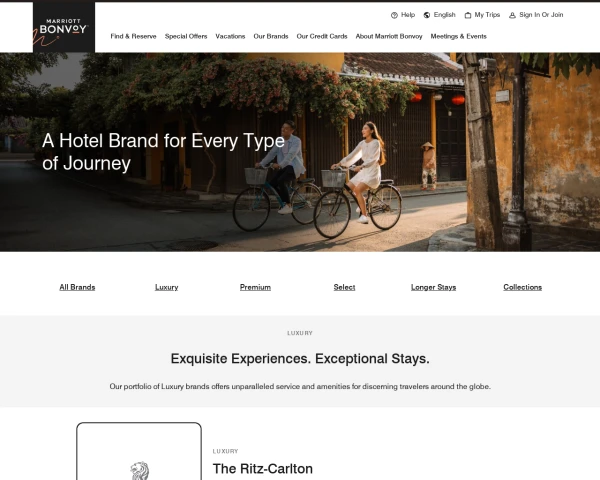Open the Find & Reserve menu
Image resolution: width=600 pixels, height=480 pixels.
pyautogui.click(x=134, y=36)
